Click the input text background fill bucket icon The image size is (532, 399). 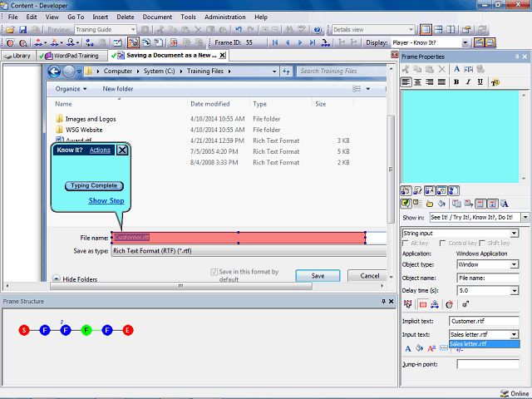pyautogui.click(x=419, y=348)
